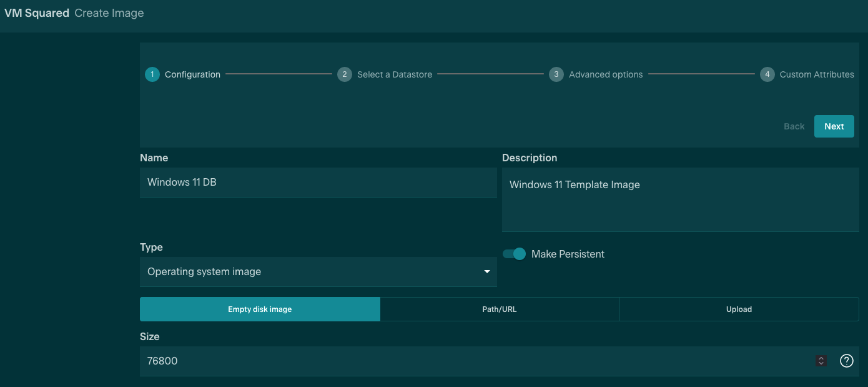Screen dimensions: 868x387
Task: Click the VM Squared brand title
Action: point(37,13)
